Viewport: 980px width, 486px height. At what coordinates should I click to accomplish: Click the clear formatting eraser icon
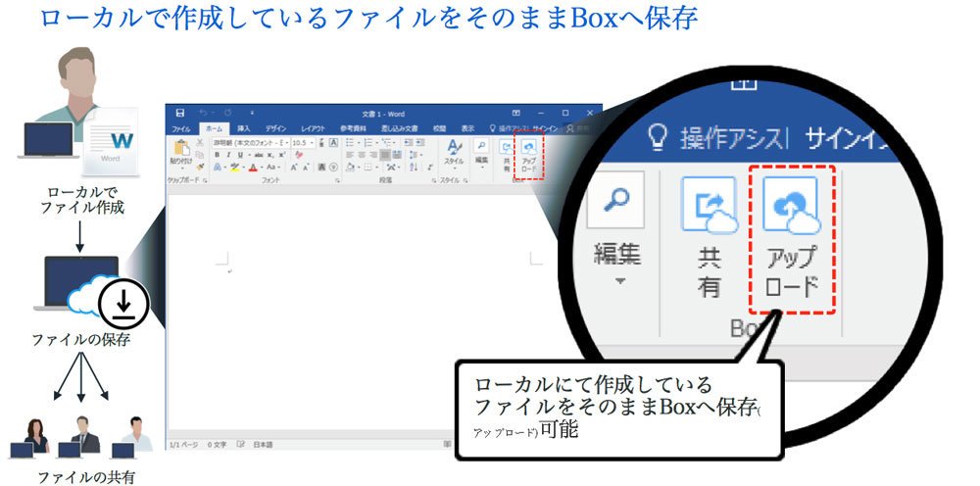[x=299, y=154]
